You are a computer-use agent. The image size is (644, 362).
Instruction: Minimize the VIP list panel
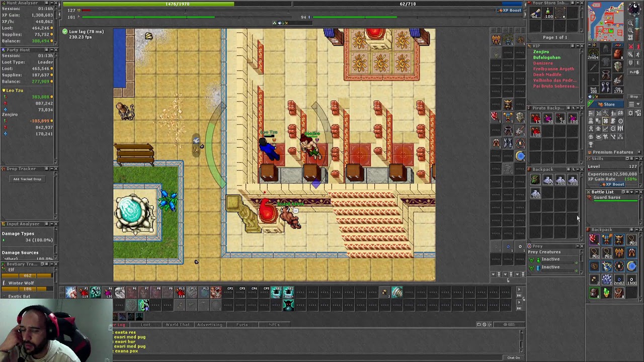(x=577, y=46)
